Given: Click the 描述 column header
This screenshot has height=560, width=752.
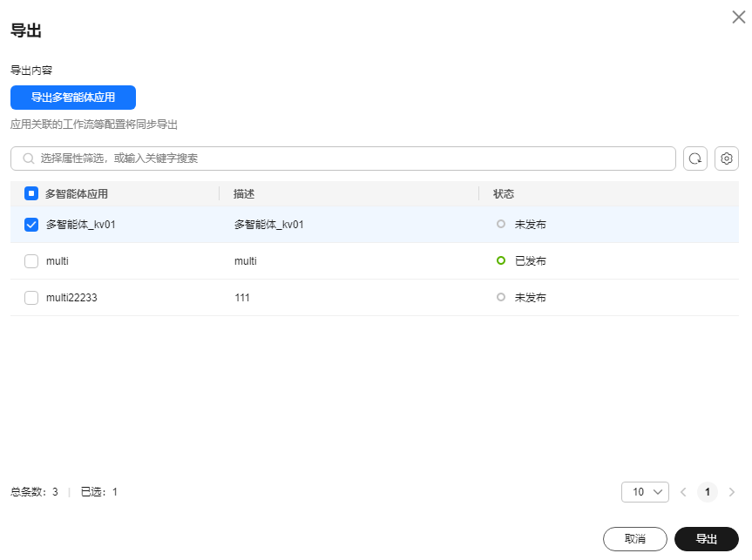Looking at the screenshot, I should [244, 193].
